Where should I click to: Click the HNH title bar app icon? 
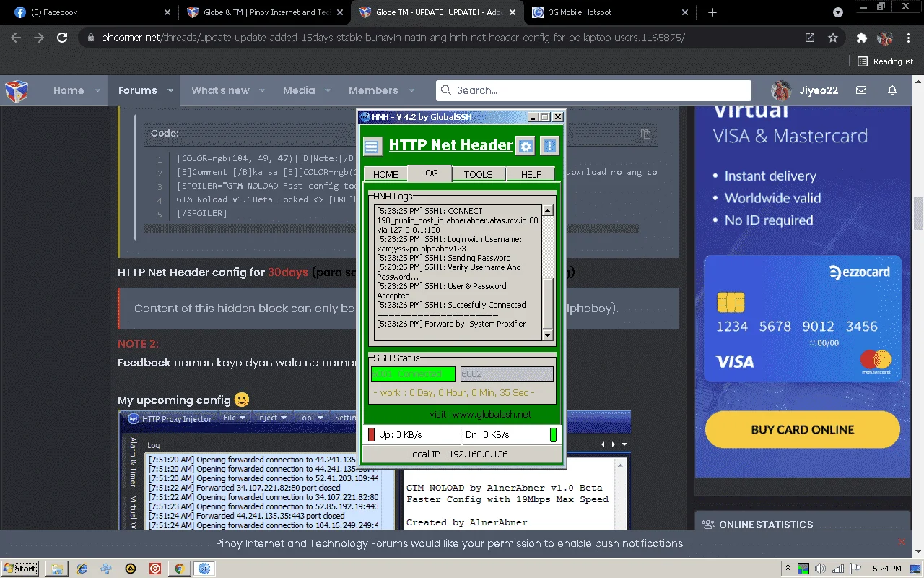[365, 117]
